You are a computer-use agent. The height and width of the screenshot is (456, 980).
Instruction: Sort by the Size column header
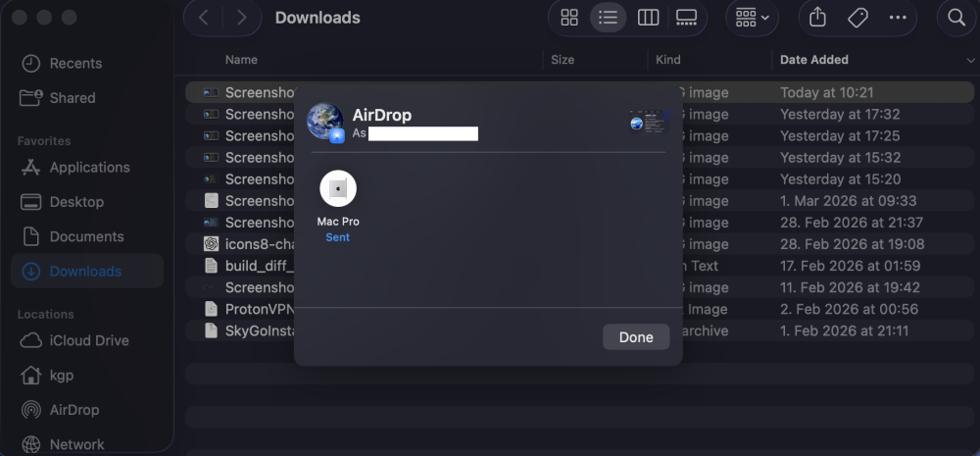point(563,60)
